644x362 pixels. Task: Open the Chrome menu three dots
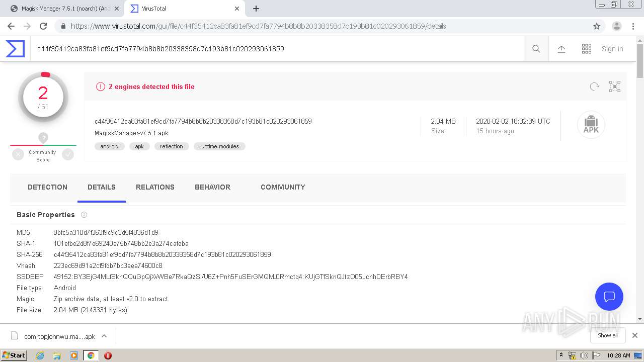coord(634,26)
